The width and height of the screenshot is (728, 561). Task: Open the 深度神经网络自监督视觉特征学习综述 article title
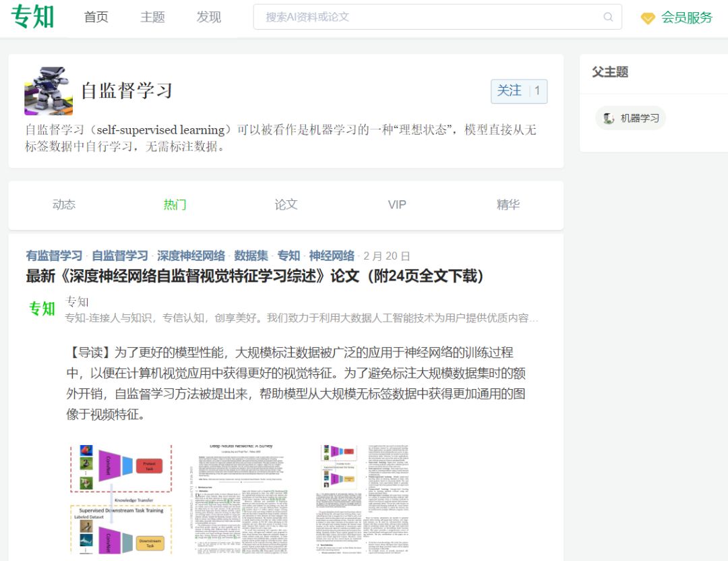coord(254,276)
